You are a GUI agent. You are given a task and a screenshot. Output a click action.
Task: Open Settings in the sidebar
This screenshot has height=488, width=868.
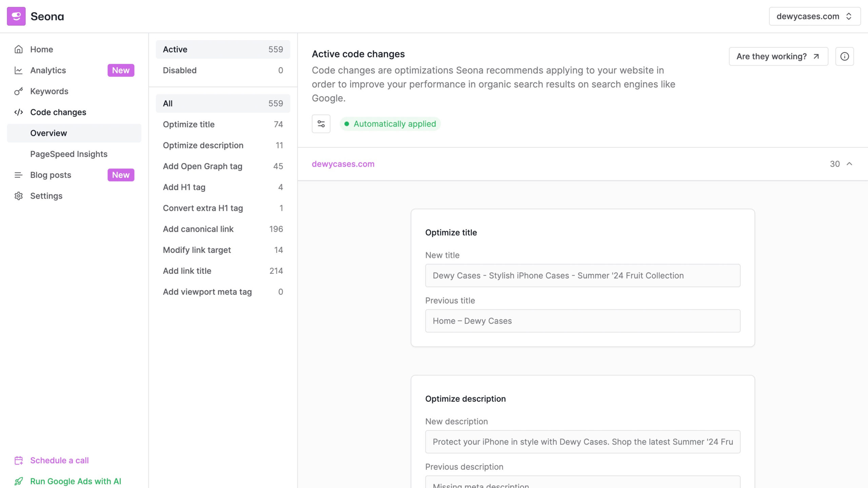[74, 196]
